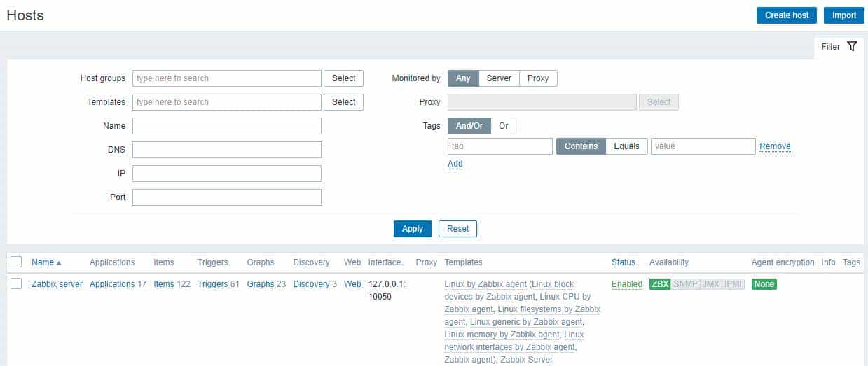
Task: Choose Or tag evaluation
Action: pos(504,126)
